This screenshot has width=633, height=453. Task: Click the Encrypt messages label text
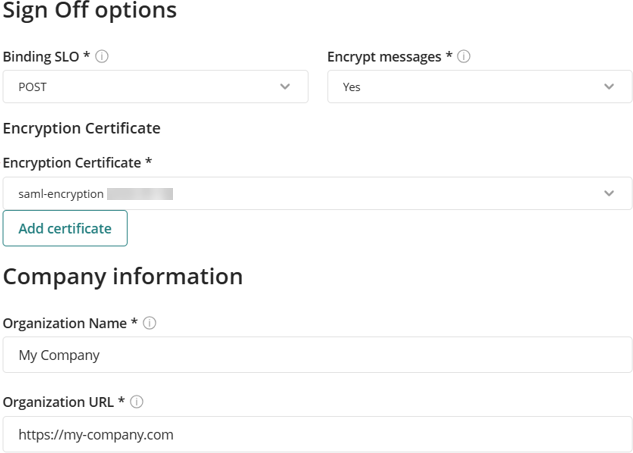point(384,57)
